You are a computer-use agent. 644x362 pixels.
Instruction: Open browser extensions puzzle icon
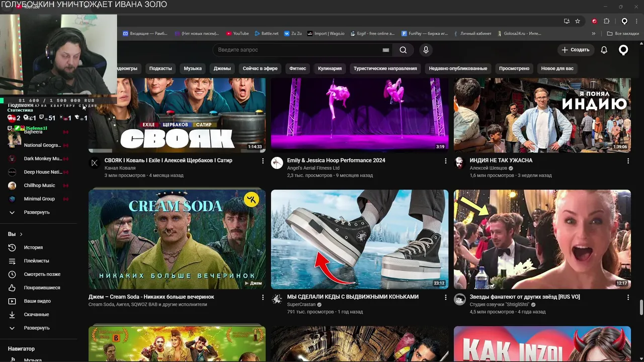[x=606, y=21]
